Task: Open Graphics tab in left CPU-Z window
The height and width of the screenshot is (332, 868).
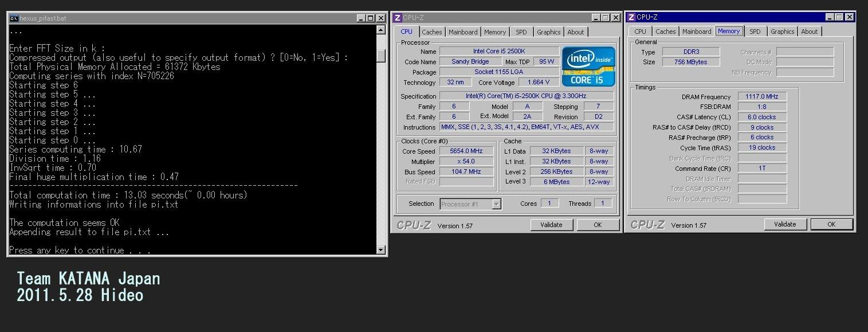Action: tap(549, 32)
